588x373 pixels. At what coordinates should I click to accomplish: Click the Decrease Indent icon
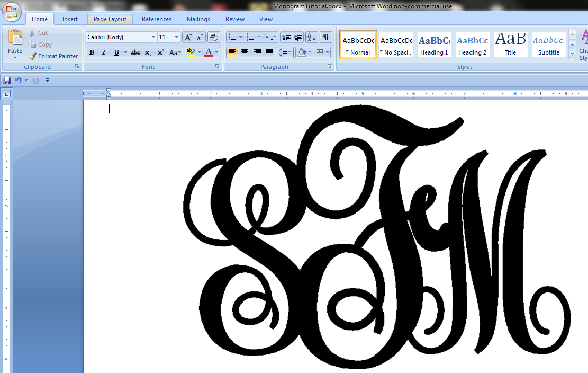(x=286, y=37)
